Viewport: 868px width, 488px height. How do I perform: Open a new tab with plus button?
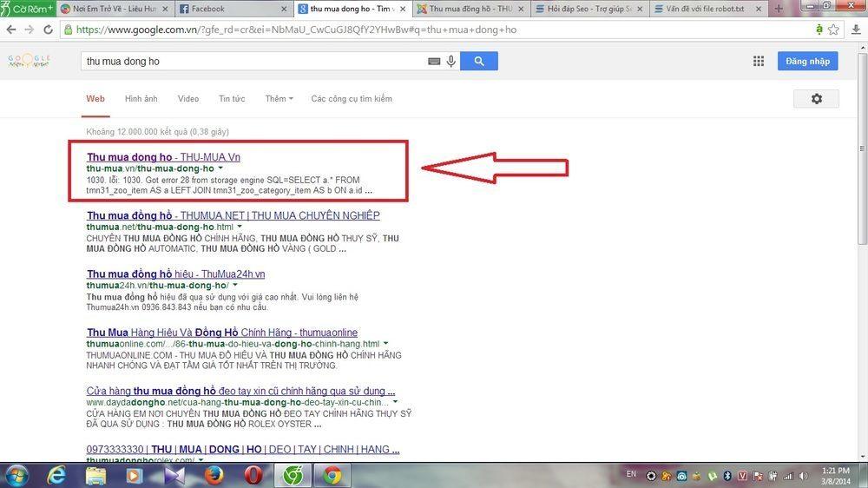click(x=779, y=9)
